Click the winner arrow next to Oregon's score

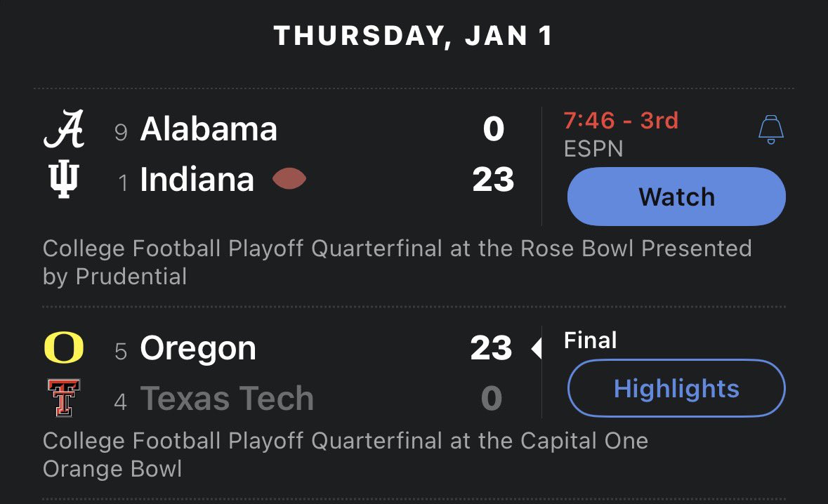[536, 348]
